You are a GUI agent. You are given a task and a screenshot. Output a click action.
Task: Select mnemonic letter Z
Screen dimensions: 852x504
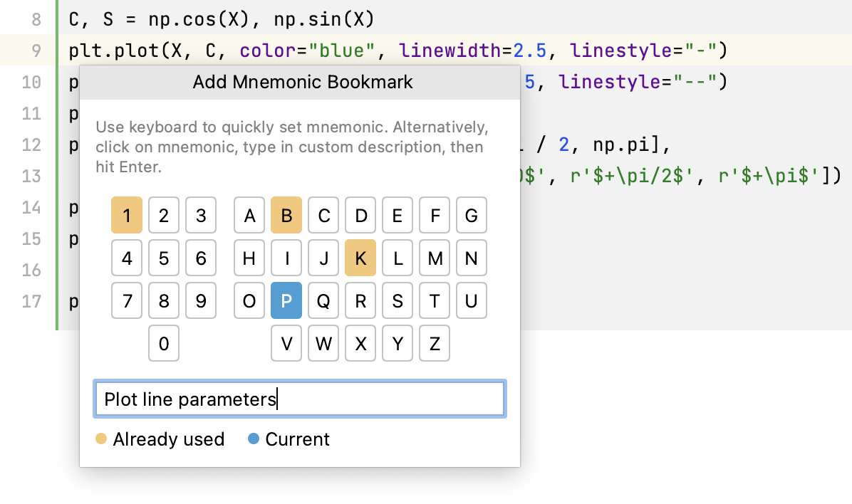(434, 343)
